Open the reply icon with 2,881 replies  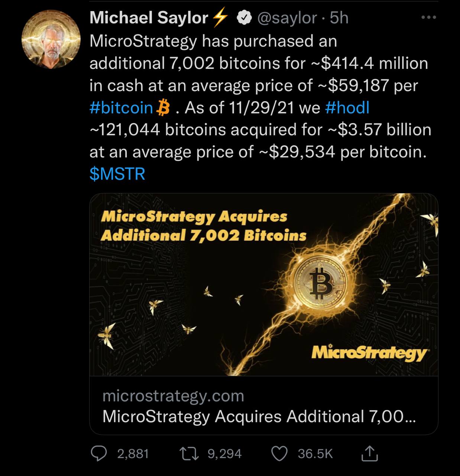tap(100, 453)
